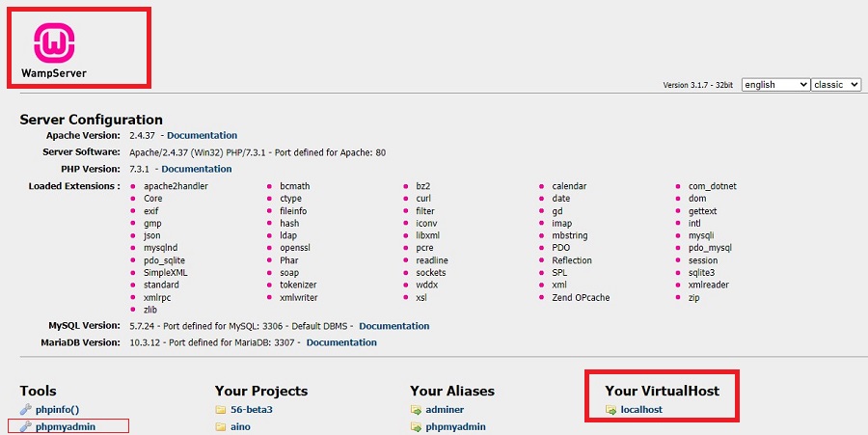
Task: Click the SimpleXML extension entry
Action: coord(166,272)
